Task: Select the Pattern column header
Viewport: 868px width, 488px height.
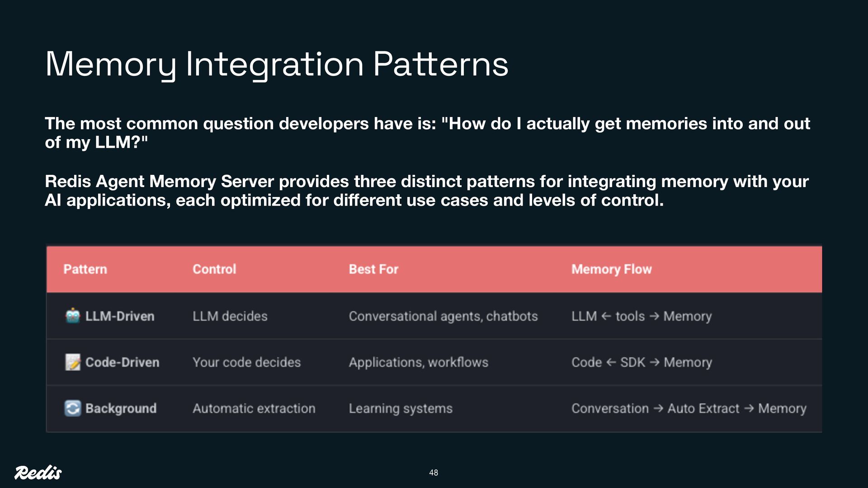Action: (x=85, y=269)
